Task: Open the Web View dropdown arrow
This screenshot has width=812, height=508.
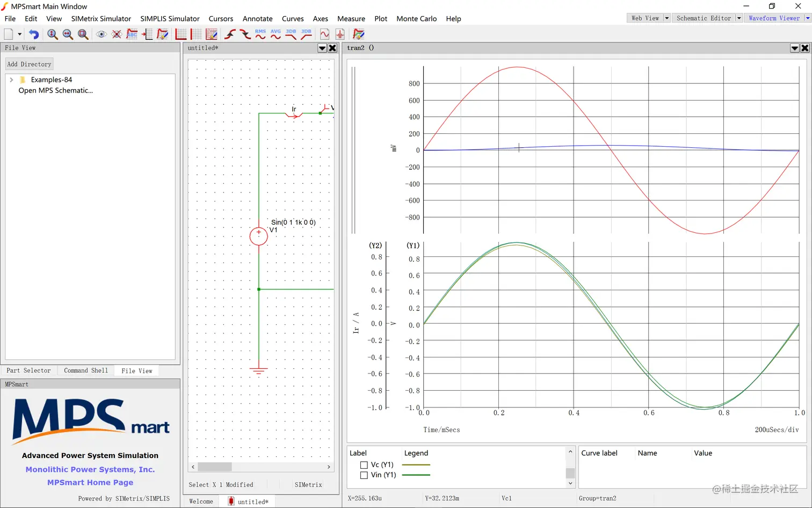Action: (667, 18)
